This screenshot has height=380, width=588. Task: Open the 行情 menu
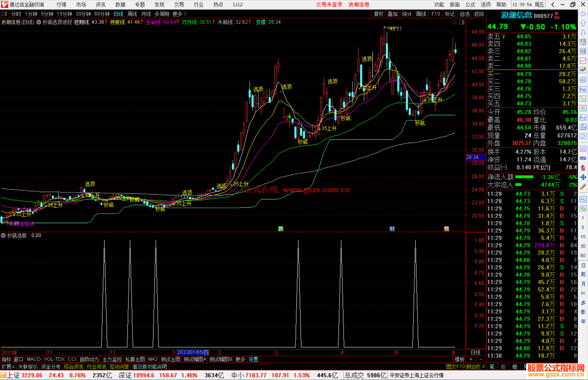tap(61, 5)
